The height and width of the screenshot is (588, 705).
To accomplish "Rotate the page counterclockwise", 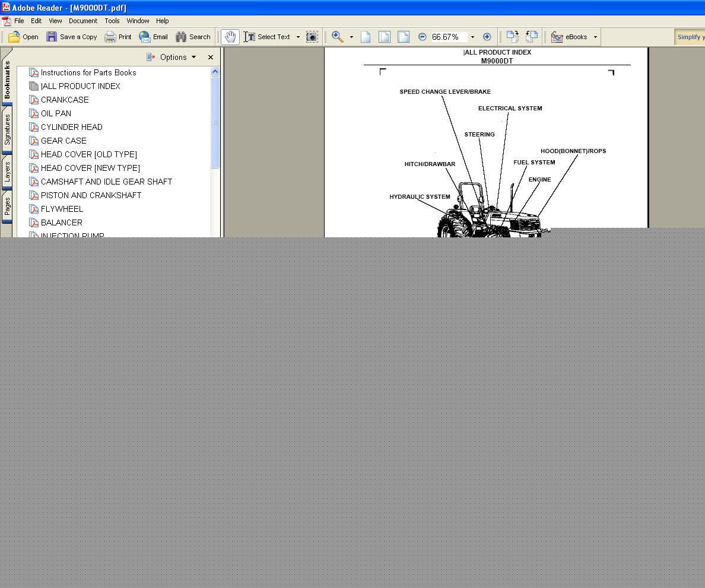I will tap(532, 37).
